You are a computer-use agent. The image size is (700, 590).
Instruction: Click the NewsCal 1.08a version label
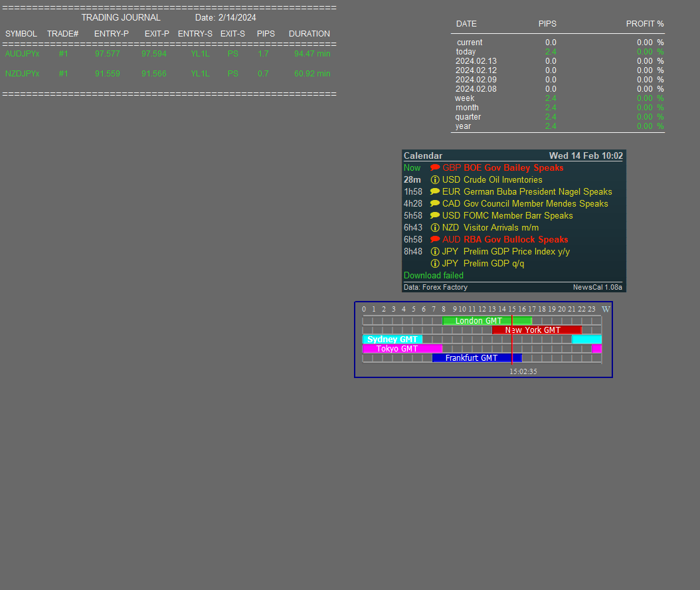[x=597, y=287]
